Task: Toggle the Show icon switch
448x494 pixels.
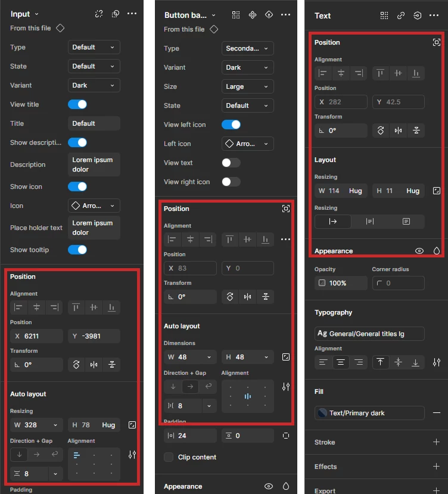Action: pos(77,187)
